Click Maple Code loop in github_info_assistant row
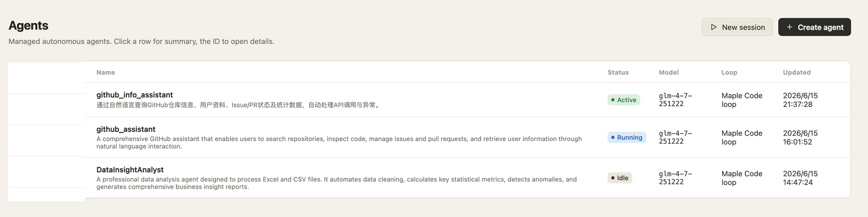Image resolution: width=868 pixels, height=217 pixels. (742, 100)
